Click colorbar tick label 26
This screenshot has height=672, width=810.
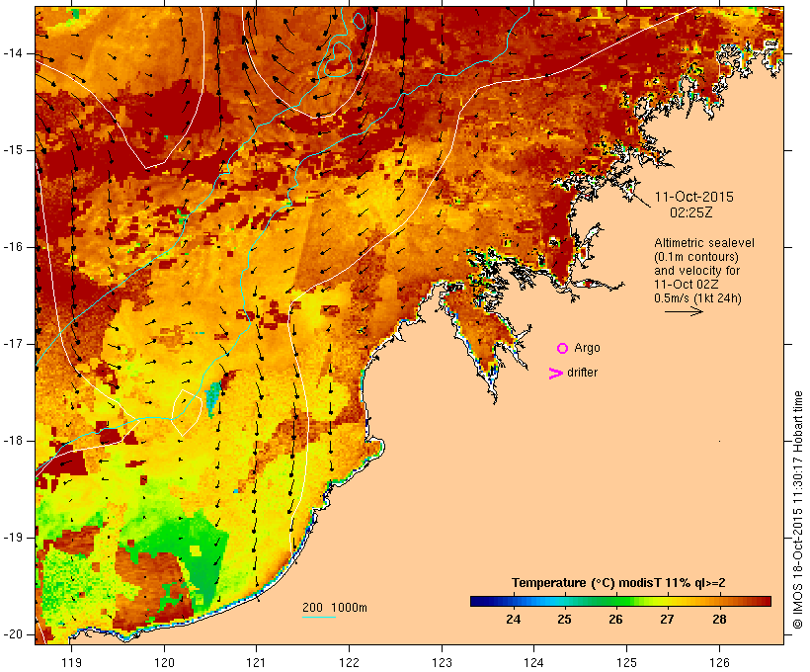point(615,619)
